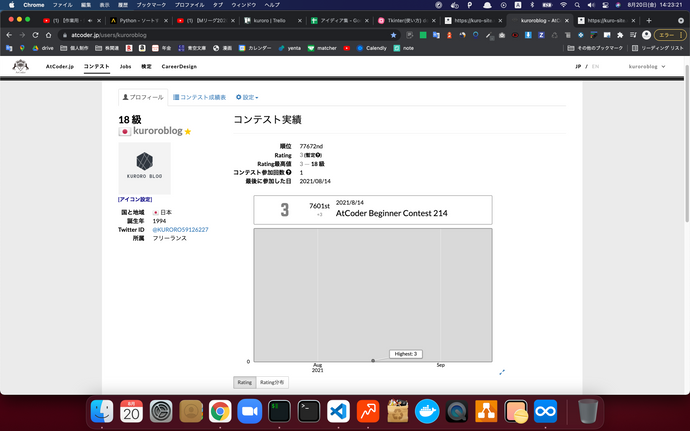Select the Rating graph toggle button

tap(245, 382)
